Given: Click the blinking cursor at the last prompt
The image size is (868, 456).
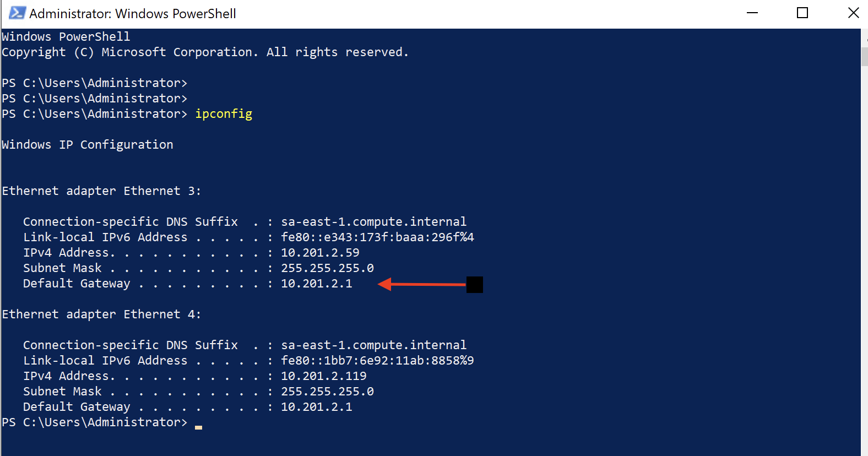Looking at the screenshot, I should coord(198,427).
